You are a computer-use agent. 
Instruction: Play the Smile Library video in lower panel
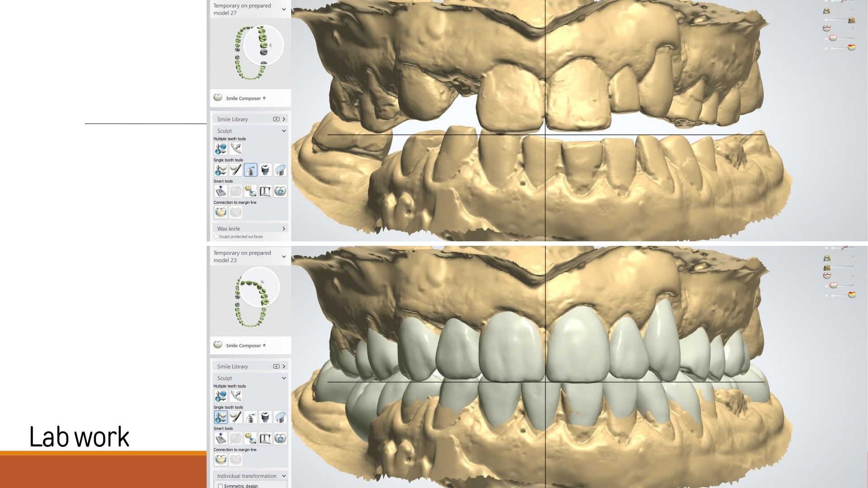[276, 366]
